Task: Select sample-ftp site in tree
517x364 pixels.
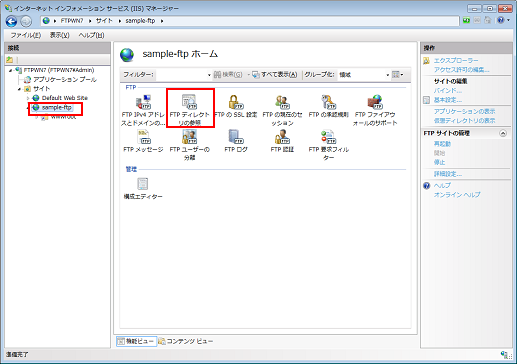Action: pyautogui.click(x=56, y=107)
